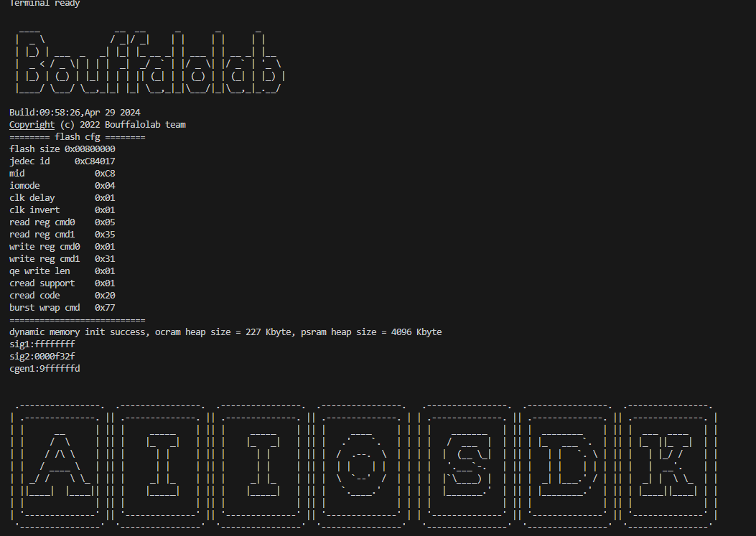Select the 'qe write len' row
This screenshot has height=536, width=756.
[62, 271]
